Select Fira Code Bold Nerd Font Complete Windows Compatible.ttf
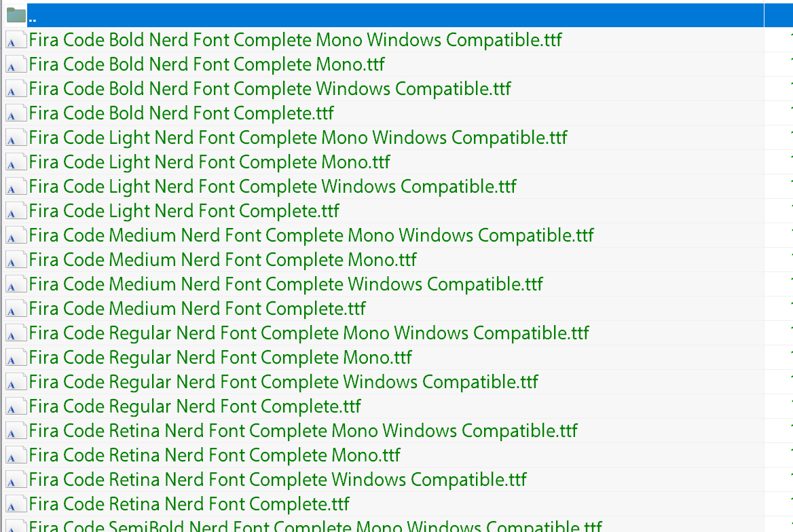 [x=270, y=88]
